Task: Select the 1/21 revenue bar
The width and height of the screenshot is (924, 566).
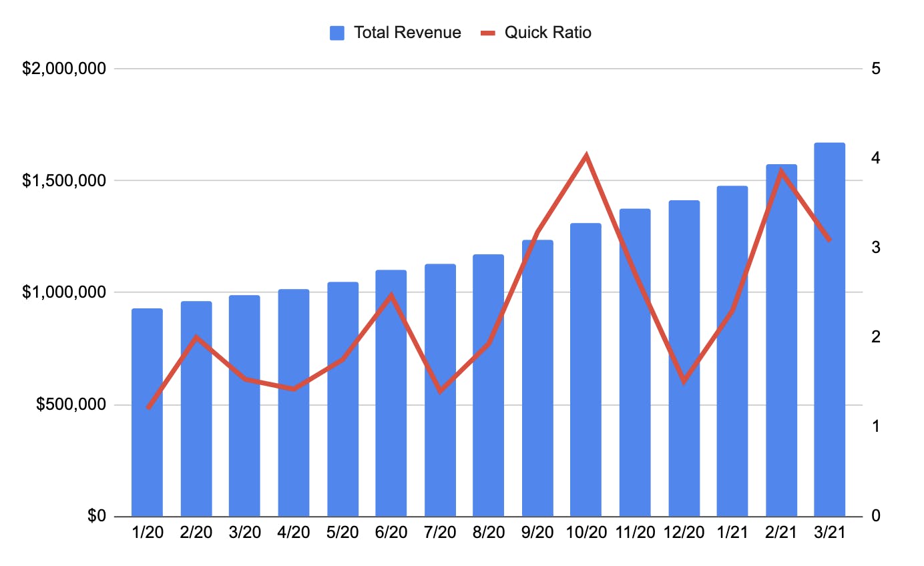Action: [732, 351]
